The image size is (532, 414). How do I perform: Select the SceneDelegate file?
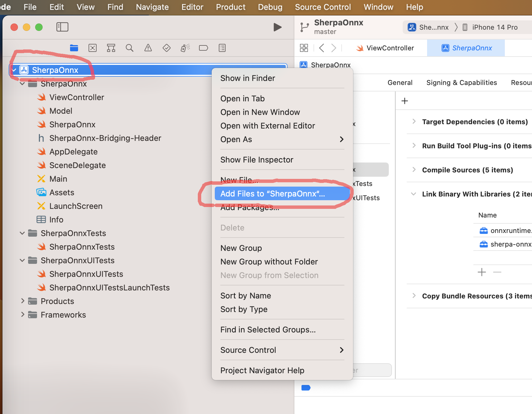71,165
